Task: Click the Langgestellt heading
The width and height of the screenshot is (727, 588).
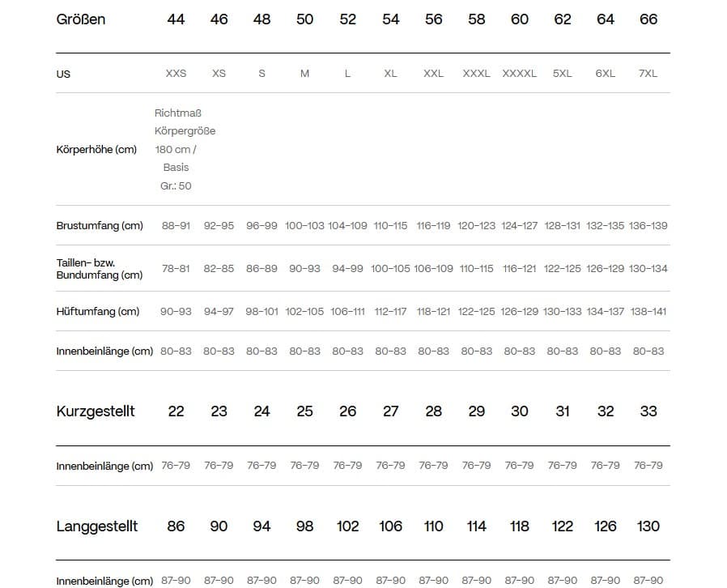Action: [x=97, y=526]
